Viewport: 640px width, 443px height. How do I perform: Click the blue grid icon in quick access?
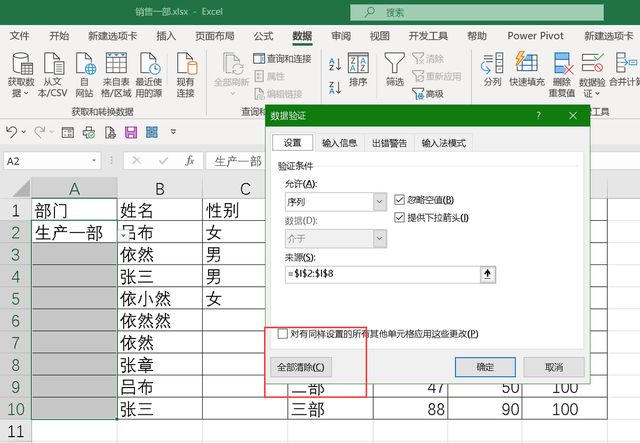152,132
